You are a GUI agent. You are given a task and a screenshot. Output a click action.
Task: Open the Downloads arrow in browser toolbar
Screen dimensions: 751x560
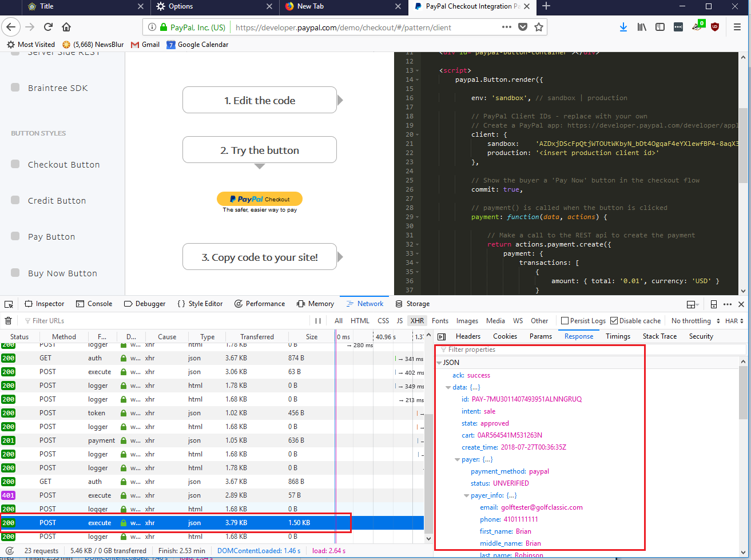[623, 27]
